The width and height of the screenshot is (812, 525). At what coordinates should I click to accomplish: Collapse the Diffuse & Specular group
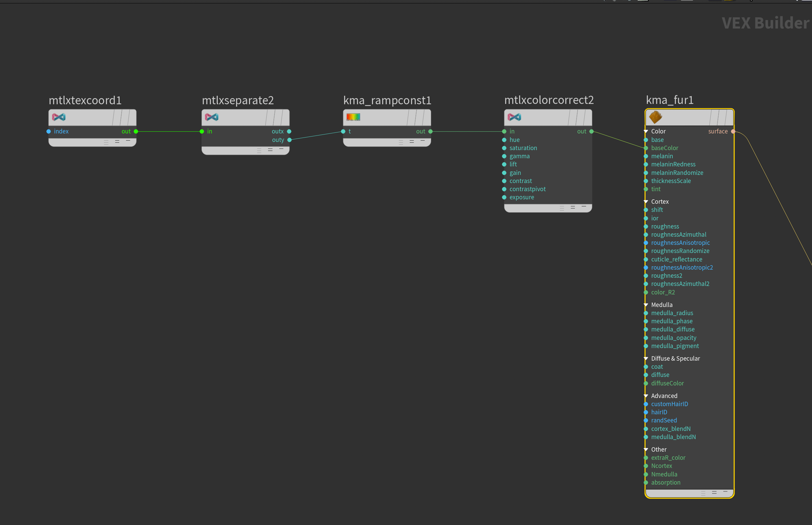646,358
